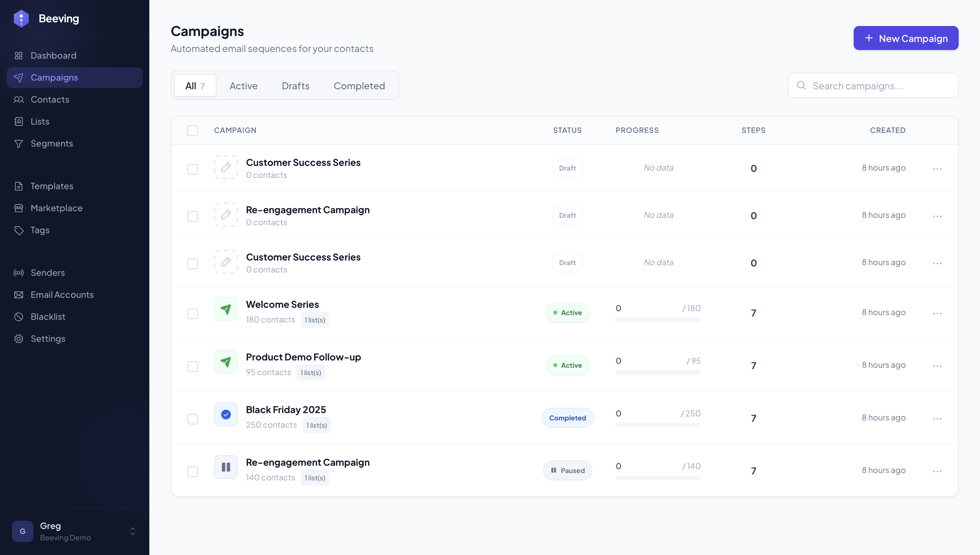Select the Campaigns icon in the sidebar
The width and height of the screenshot is (980, 555).
tap(19, 77)
